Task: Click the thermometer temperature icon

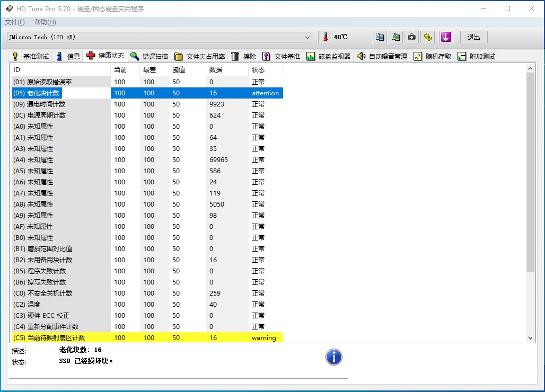Action: (325, 37)
